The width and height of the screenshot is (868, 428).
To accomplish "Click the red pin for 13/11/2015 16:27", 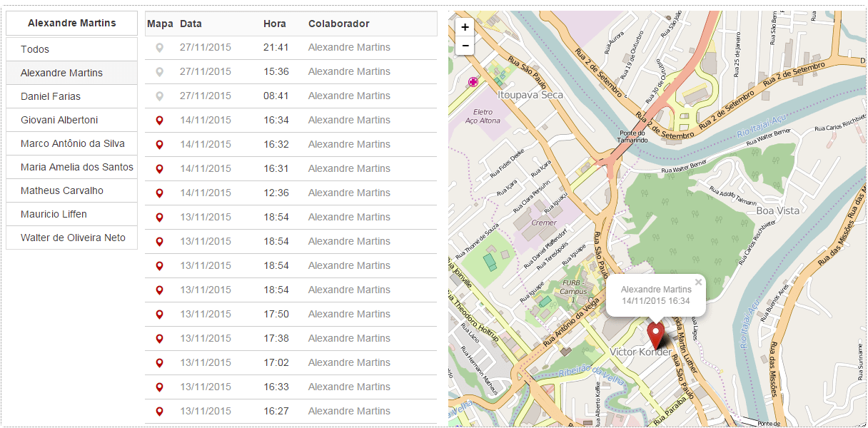I will (x=160, y=412).
